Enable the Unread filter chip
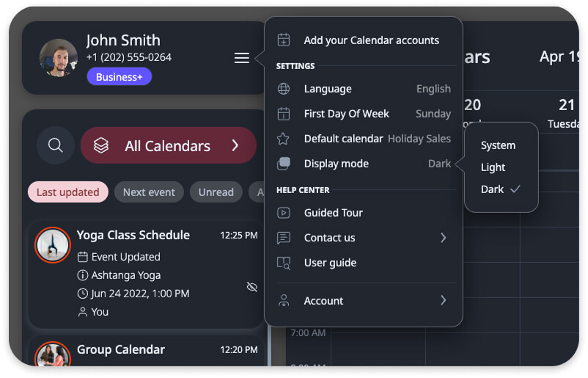 (216, 192)
